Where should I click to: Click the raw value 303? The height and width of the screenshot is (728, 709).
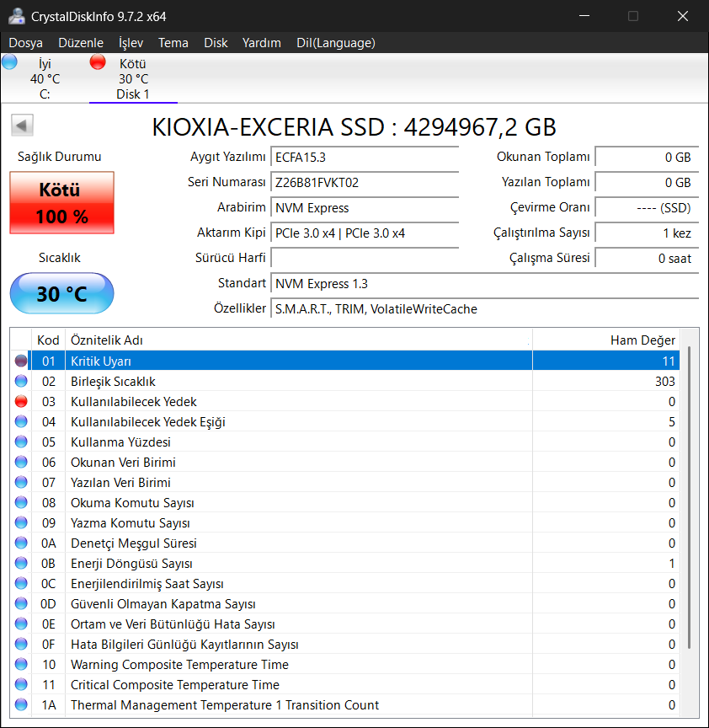[x=665, y=381]
